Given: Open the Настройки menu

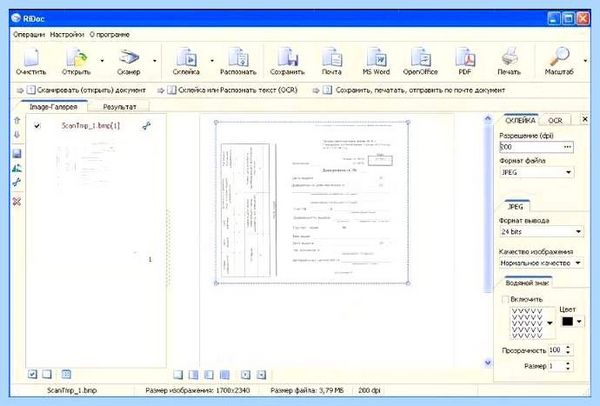Looking at the screenshot, I should [67, 34].
